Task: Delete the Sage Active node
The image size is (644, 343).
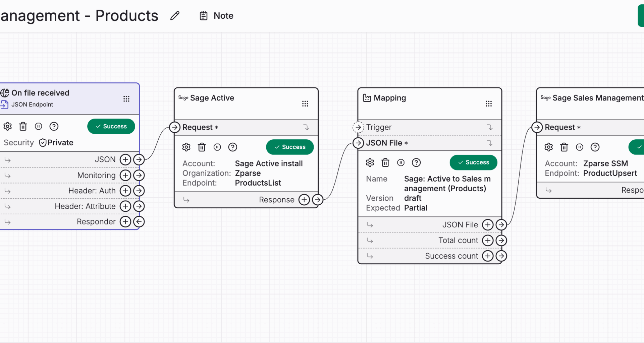Action: point(202,147)
